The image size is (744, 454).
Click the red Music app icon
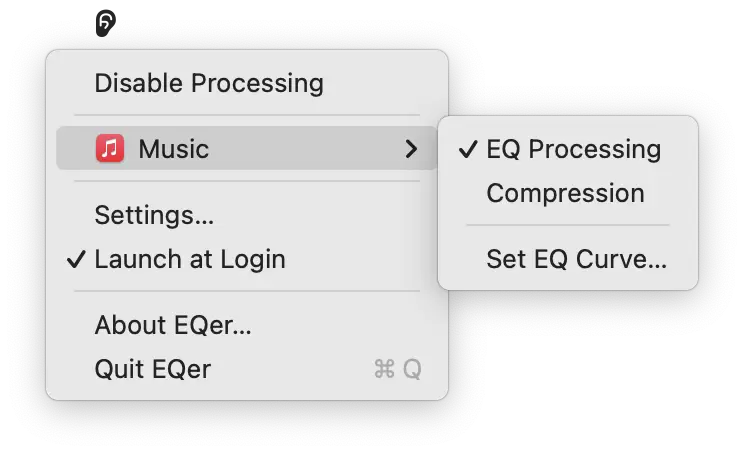(110, 149)
